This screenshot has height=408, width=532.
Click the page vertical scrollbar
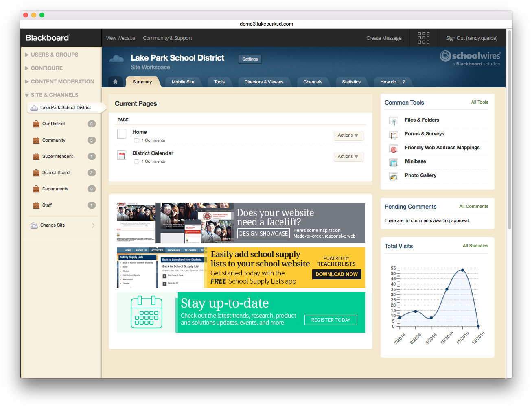click(x=509, y=130)
